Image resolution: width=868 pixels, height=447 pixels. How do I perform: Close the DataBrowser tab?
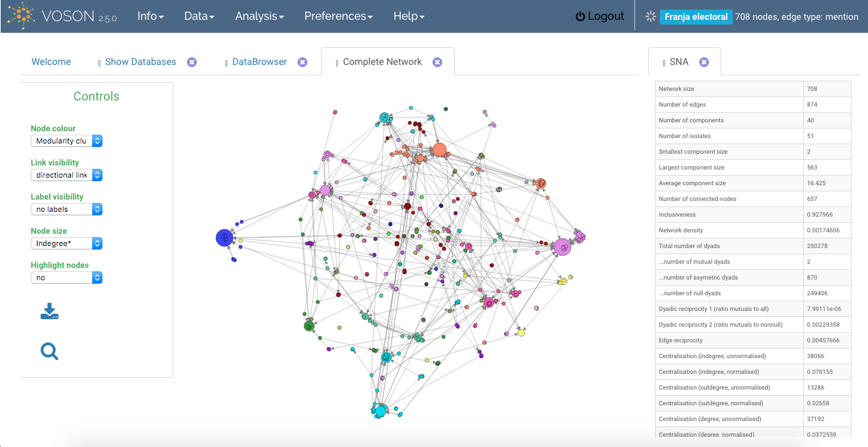point(303,62)
